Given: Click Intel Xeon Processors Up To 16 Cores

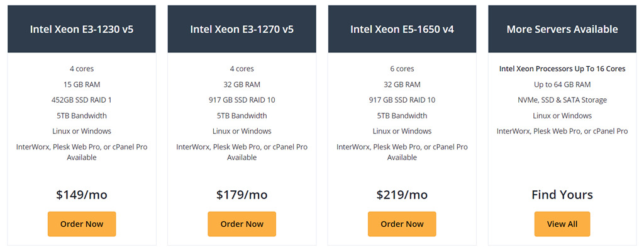Looking at the screenshot, I should [562, 69].
